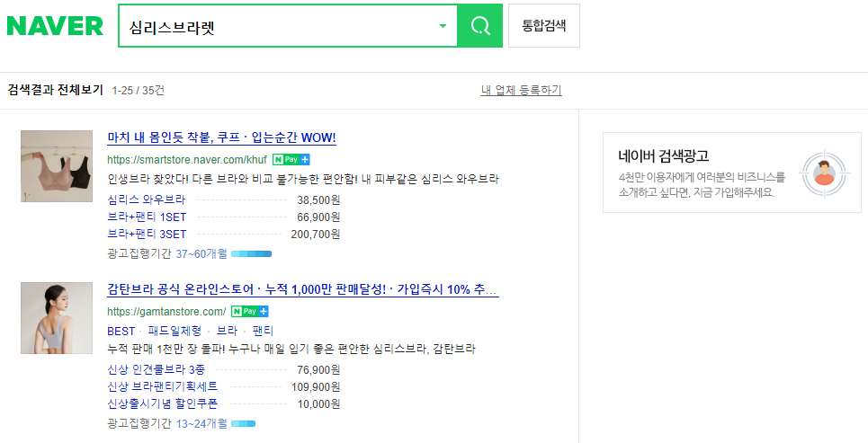Click the 13~24개월 ad period text
Viewport: 868px width, 443px height.
click(201, 423)
